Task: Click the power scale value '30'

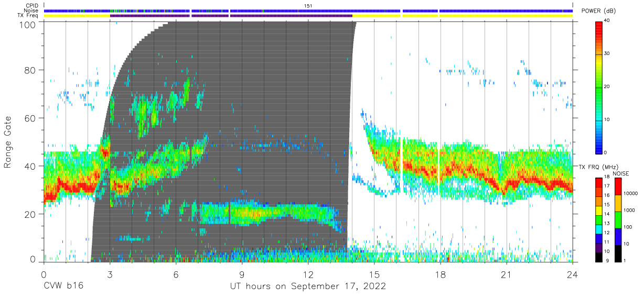Action: (x=608, y=54)
